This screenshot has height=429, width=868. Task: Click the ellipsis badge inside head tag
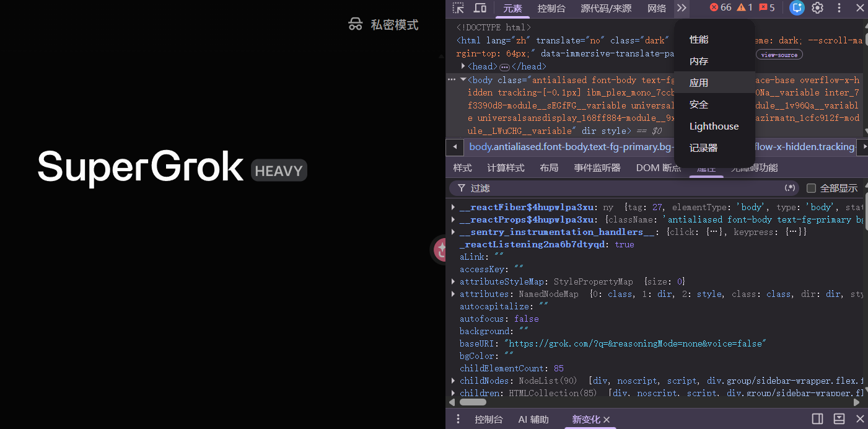pos(504,67)
